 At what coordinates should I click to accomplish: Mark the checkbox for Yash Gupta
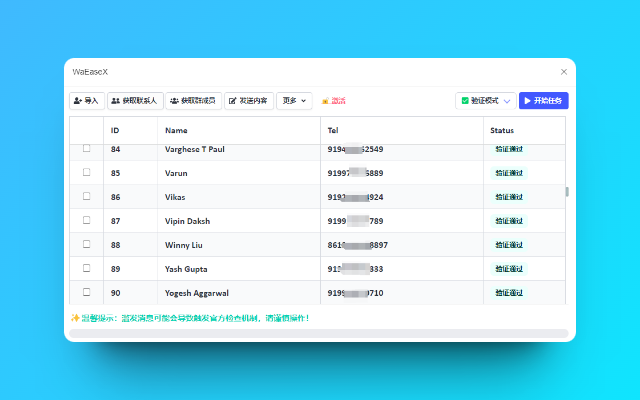click(87, 268)
